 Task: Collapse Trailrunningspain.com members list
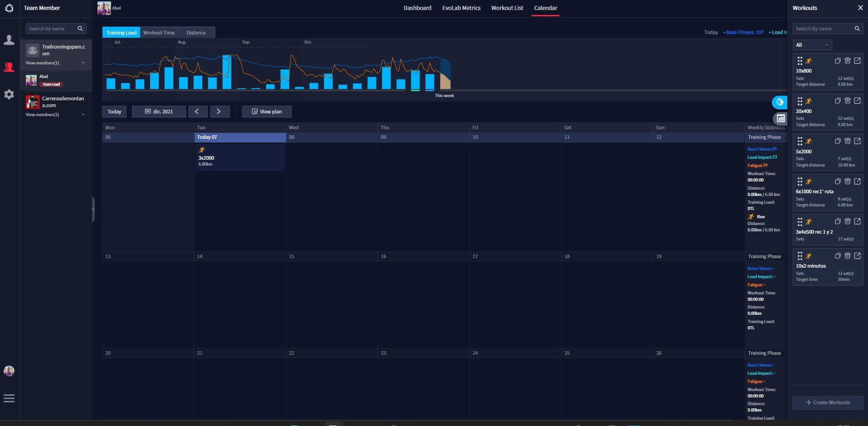point(83,63)
